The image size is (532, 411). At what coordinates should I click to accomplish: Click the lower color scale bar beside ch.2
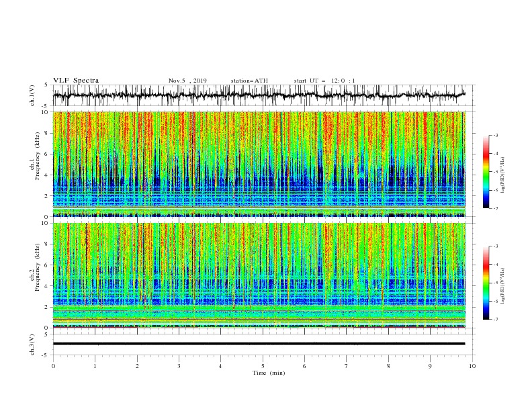(x=486, y=283)
